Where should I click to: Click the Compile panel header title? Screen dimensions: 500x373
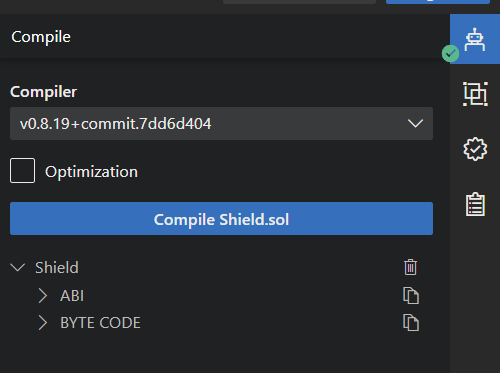(41, 37)
